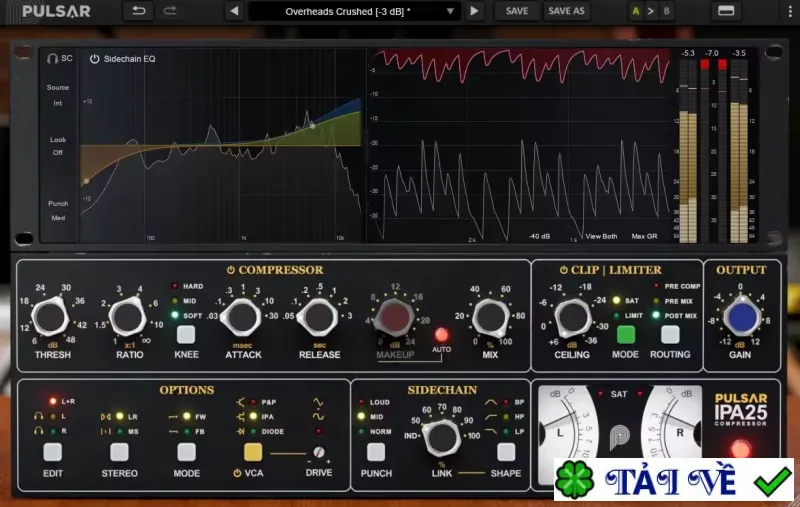Open the three-dot options menu

pos(790,11)
